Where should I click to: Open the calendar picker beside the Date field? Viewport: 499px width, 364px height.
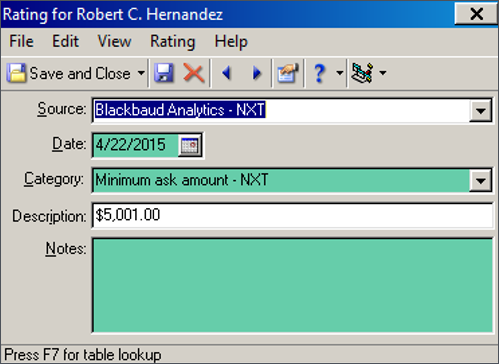coord(190,145)
